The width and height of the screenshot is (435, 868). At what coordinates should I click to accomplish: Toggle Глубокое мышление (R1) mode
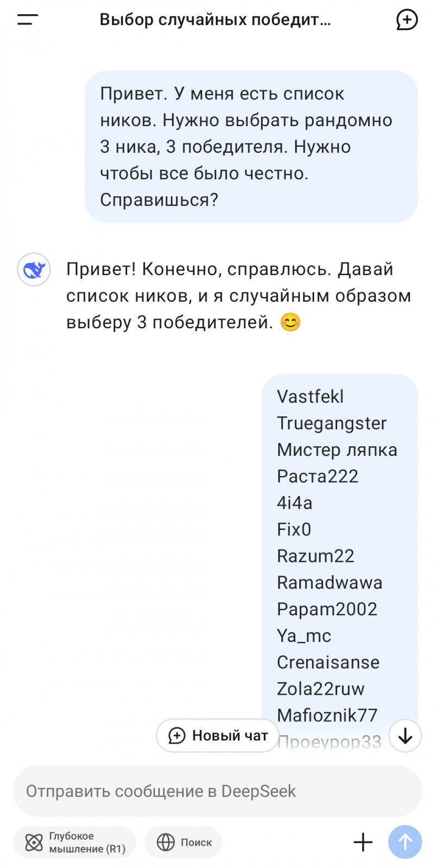(74, 842)
